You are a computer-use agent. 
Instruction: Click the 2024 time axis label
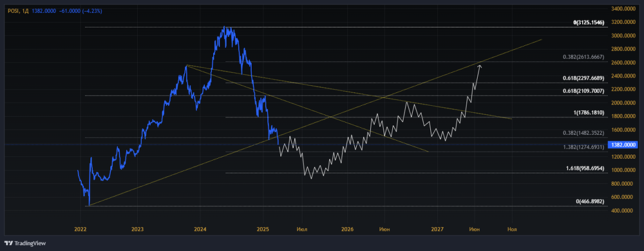pos(200,228)
